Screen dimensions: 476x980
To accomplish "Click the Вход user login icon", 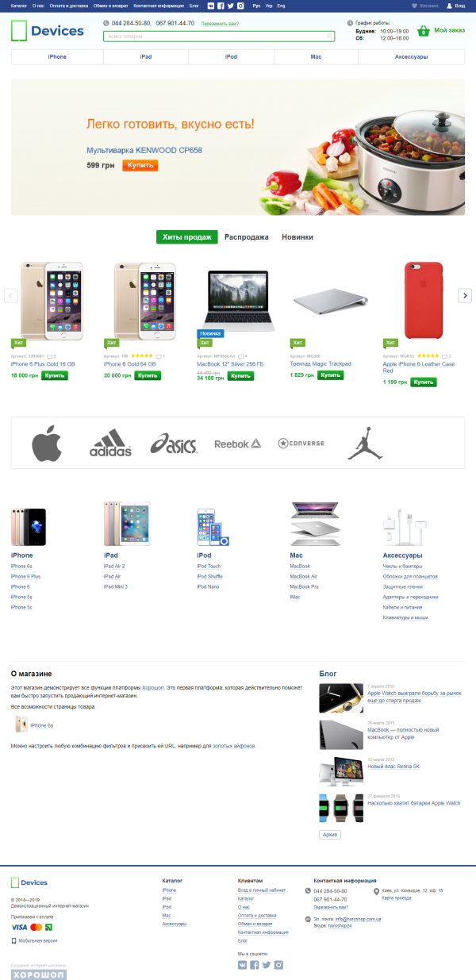I will click(x=450, y=6).
